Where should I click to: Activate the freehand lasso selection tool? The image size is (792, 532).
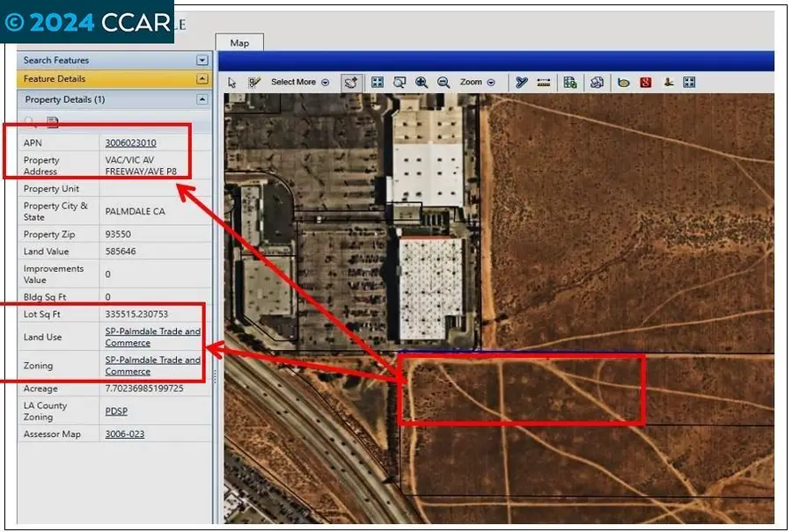pyautogui.click(x=350, y=82)
